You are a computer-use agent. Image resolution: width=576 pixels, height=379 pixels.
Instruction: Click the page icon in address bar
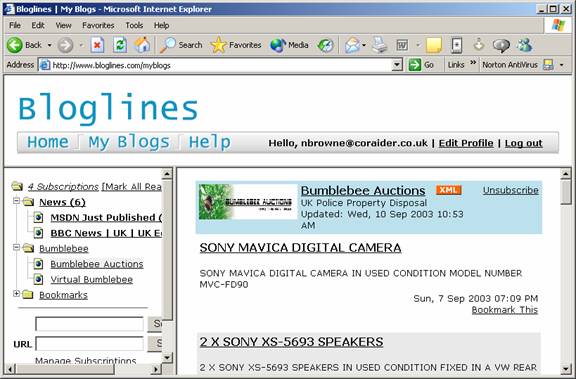(44, 65)
